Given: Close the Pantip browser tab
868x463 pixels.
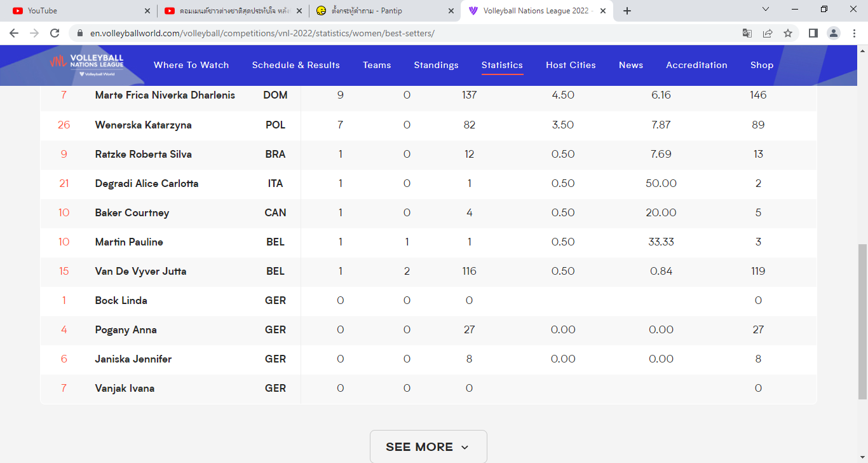Looking at the screenshot, I should pos(451,11).
